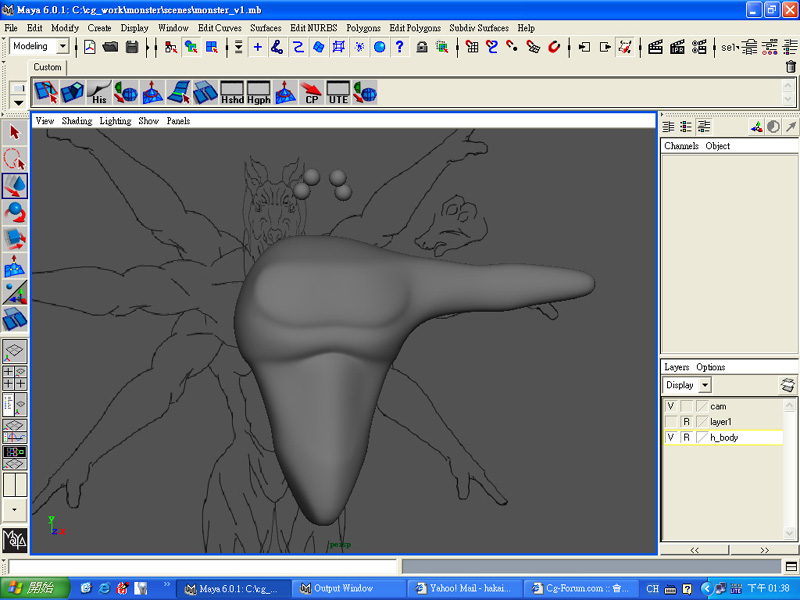800x600 pixels.
Task: Click in the MEL command line field
Action: coord(203,566)
